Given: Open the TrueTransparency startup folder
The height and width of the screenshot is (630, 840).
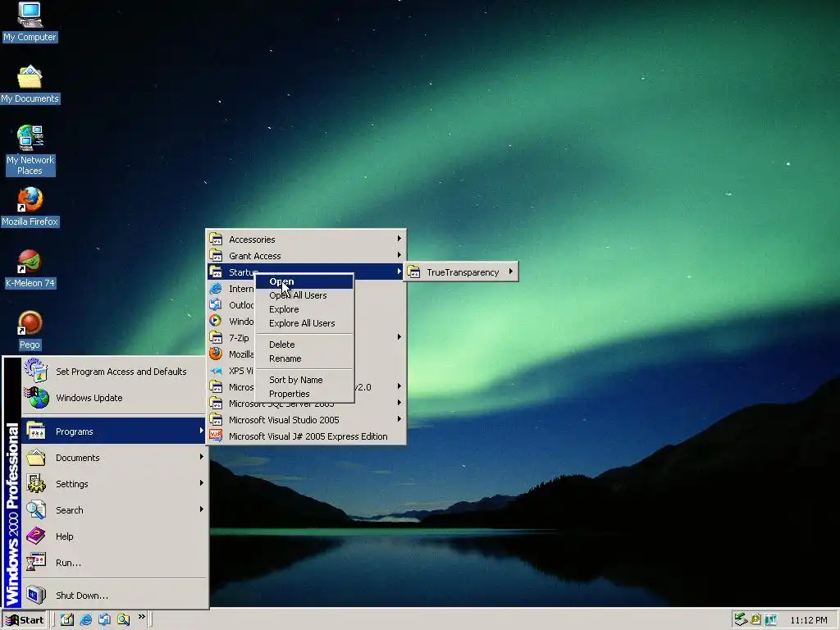Looking at the screenshot, I should [x=461, y=272].
